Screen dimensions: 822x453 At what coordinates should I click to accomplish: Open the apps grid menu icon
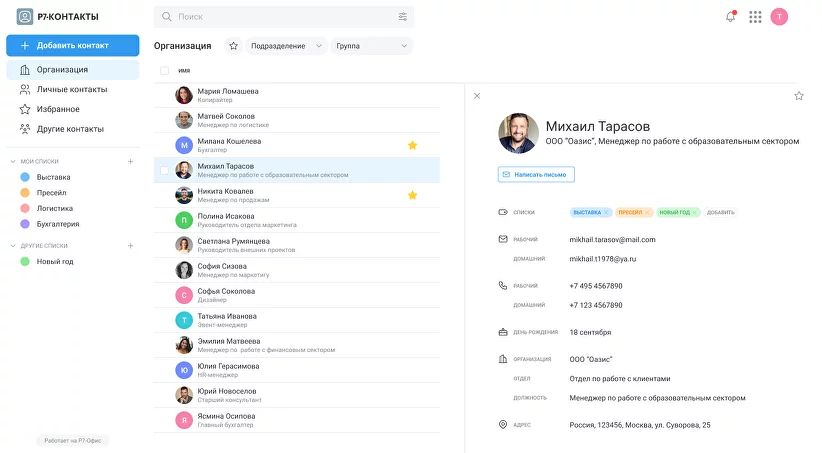[x=755, y=17]
